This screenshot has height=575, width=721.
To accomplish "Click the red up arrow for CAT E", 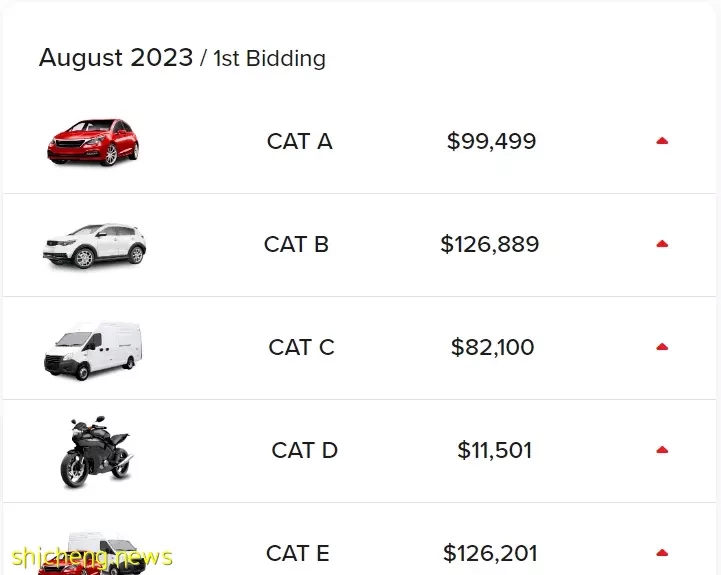I will [x=662, y=553].
